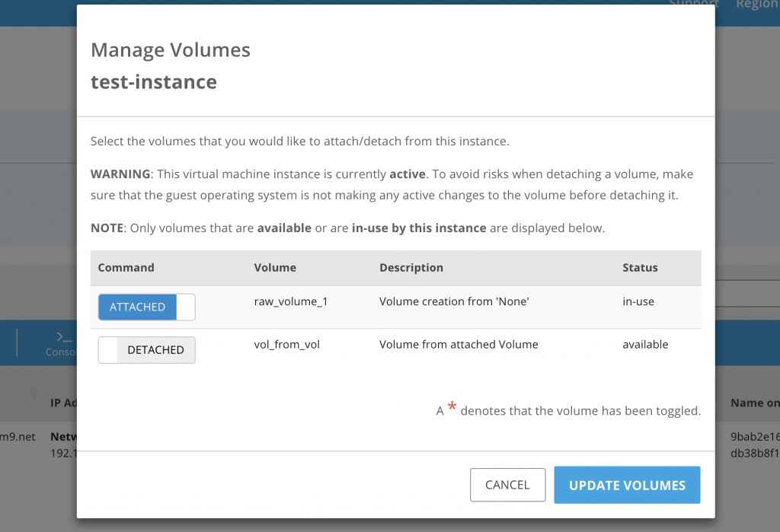This screenshot has width=780, height=532.
Task: Click the UPDATE VOLUMES button
Action: click(627, 486)
